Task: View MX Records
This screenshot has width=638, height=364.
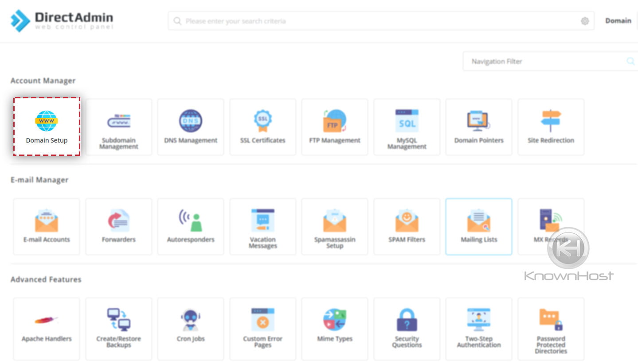Action: (551, 226)
